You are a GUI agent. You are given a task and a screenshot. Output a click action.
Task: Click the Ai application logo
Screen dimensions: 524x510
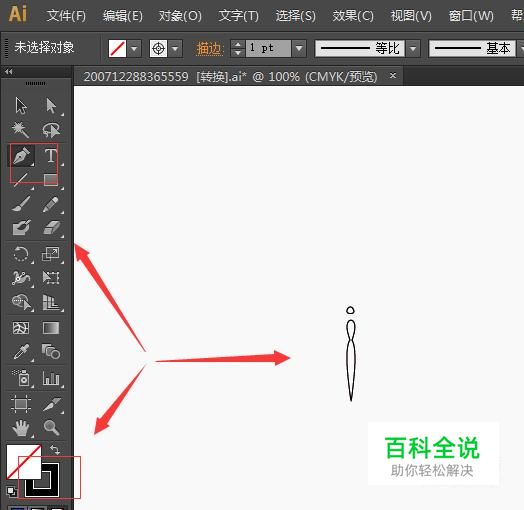pyautogui.click(x=17, y=14)
